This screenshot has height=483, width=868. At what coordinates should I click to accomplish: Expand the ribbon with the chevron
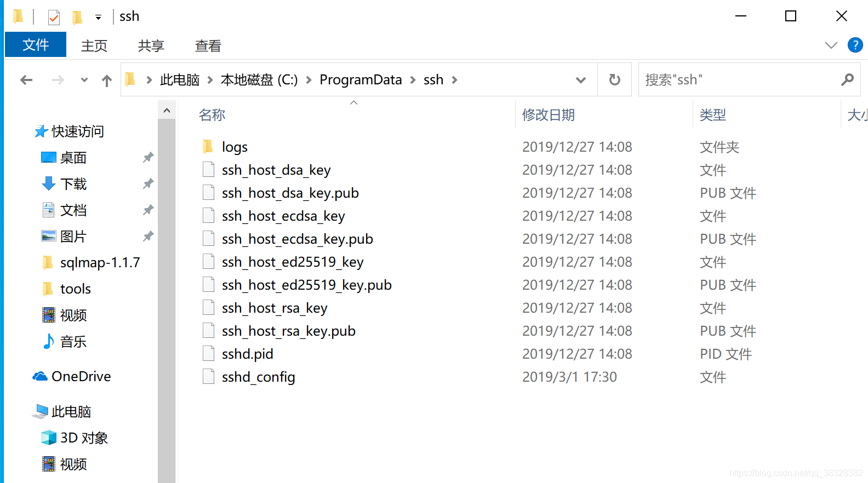click(831, 45)
